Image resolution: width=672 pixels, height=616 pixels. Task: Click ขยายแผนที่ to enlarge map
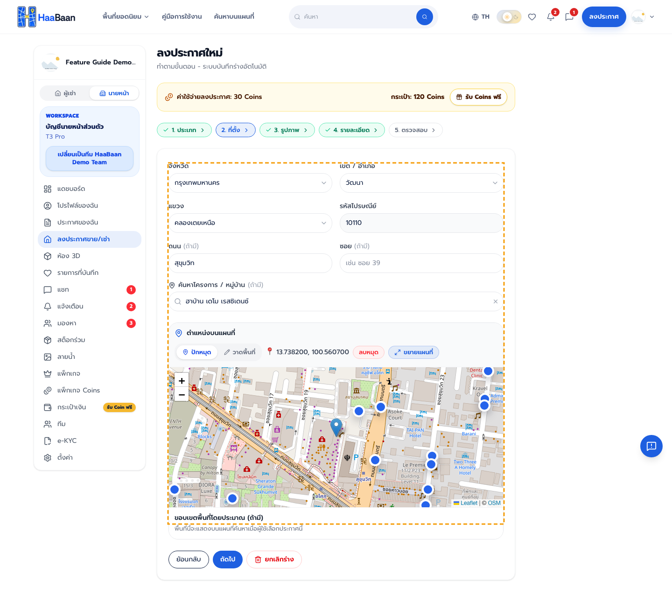[413, 352]
